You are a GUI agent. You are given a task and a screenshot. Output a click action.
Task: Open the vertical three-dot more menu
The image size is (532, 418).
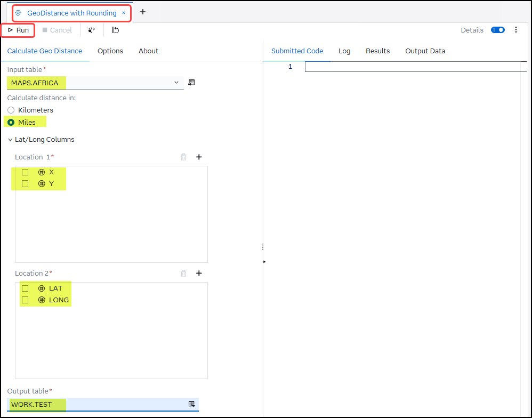coord(515,30)
